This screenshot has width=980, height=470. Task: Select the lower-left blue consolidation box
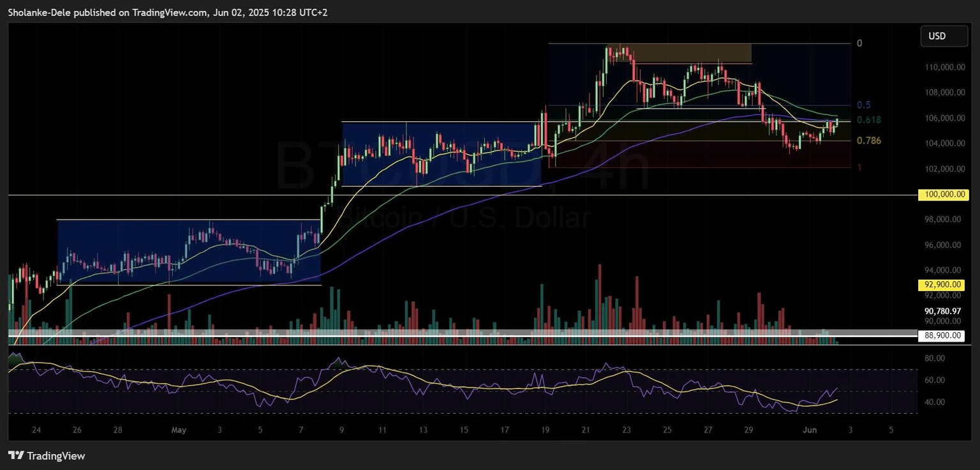189,252
